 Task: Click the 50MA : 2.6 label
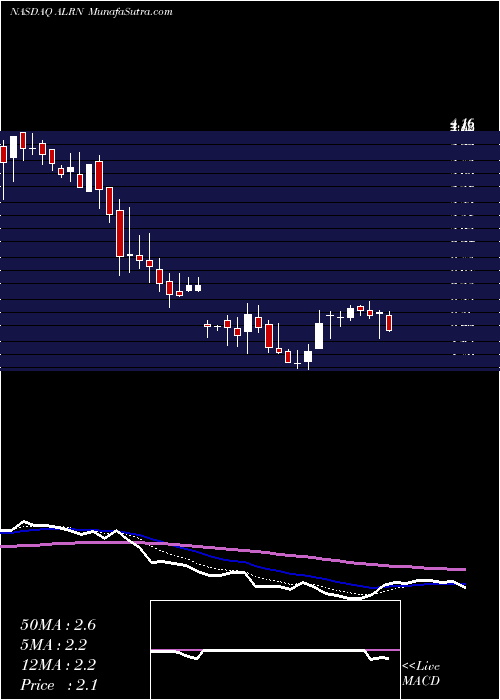point(58,625)
